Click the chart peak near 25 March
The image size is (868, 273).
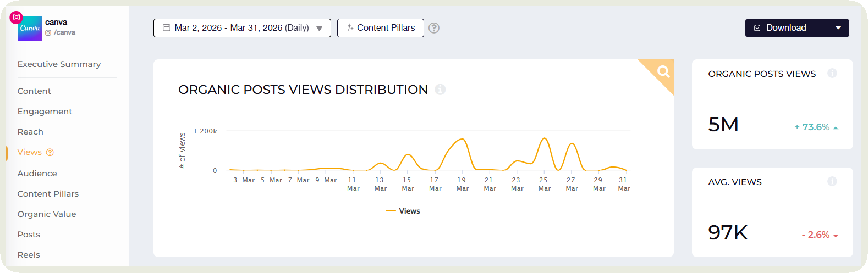[x=545, y=138]
